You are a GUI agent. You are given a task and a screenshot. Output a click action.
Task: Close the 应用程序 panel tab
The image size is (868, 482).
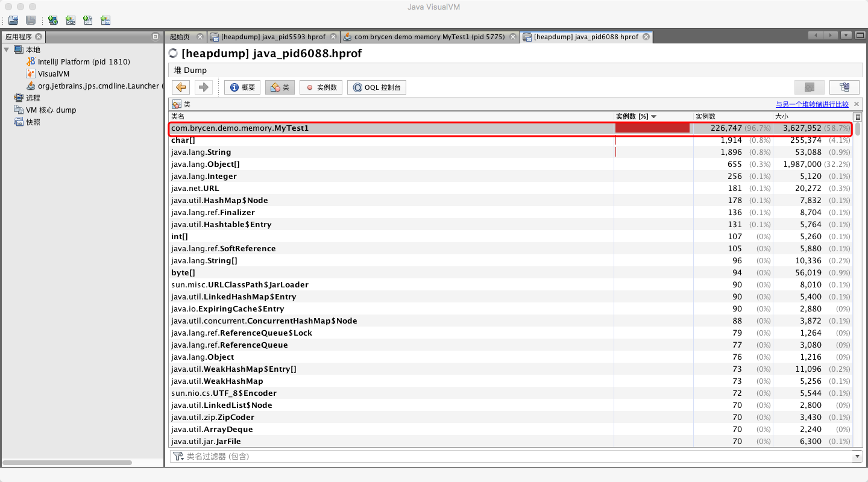(x=39, y=37)
